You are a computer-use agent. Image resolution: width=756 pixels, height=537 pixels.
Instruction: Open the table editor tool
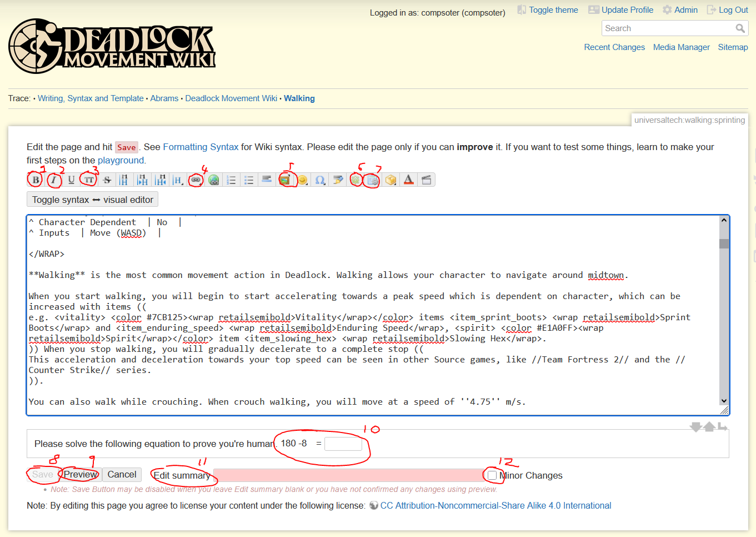[372, 179]
